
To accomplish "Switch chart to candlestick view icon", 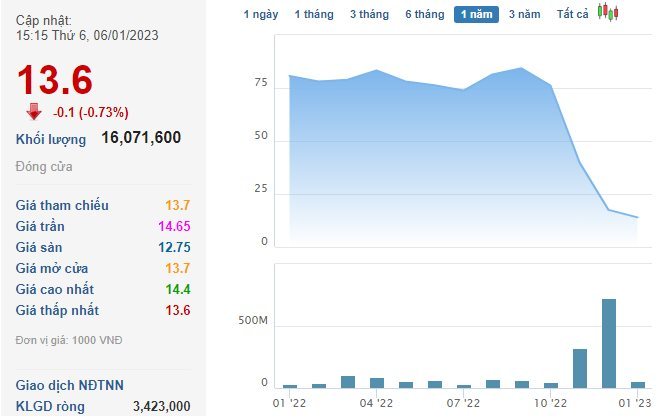I will click(x=608, y=13).
